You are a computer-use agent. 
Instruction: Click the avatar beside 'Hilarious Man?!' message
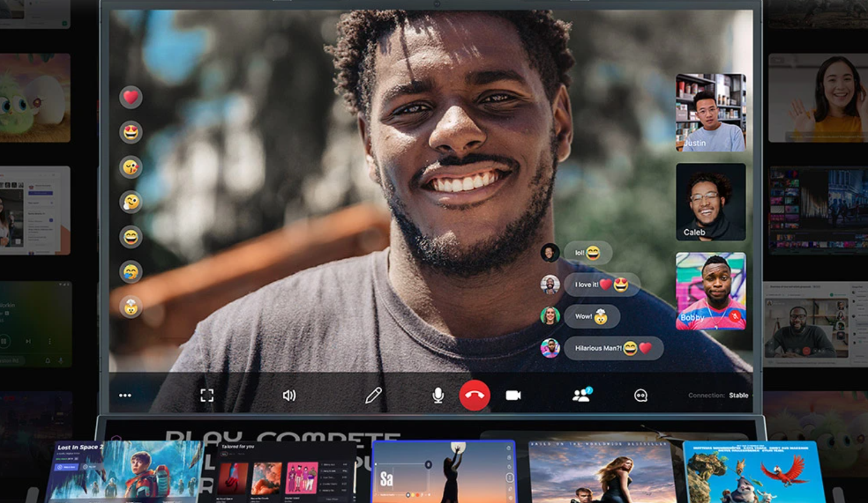[550, 348]
